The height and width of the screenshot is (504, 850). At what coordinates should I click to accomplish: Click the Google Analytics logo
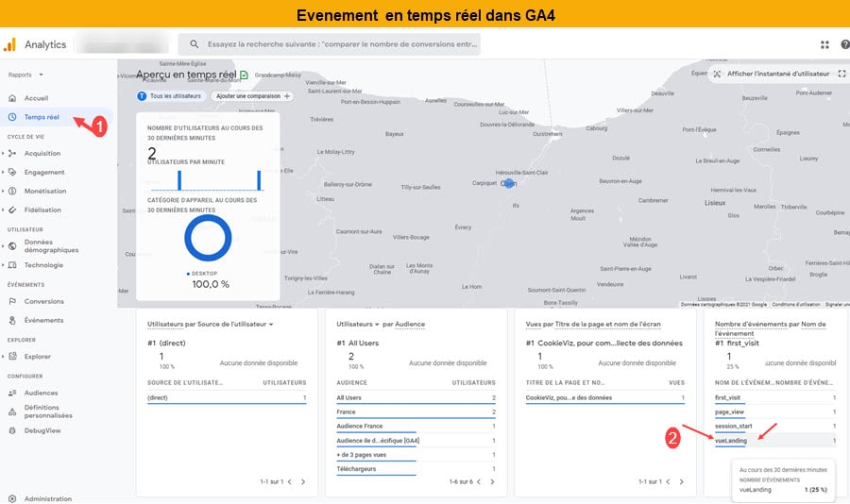[9, 44]
